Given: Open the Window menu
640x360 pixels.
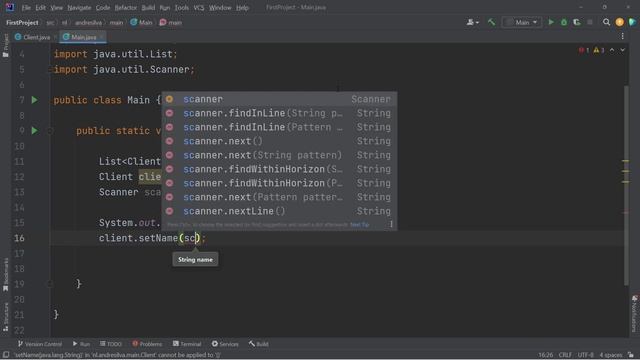Looking at the screenshot, I should [220, 7].
